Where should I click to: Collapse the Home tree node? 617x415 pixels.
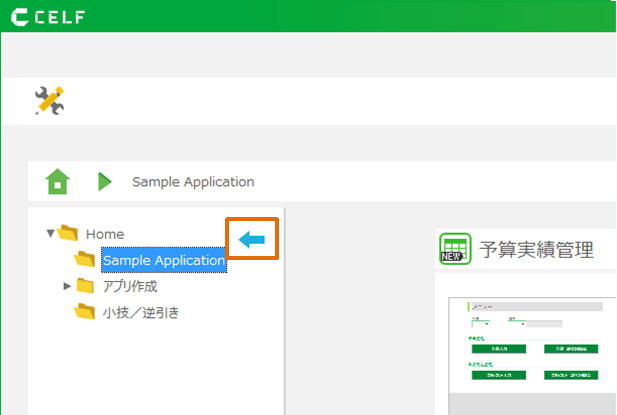(51, 234)
